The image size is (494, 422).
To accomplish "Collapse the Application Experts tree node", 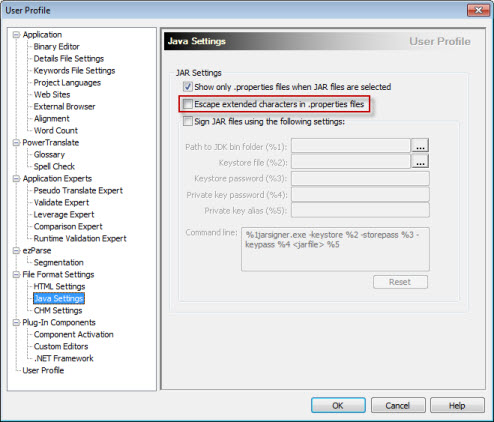I will click(x=16, y=179).
